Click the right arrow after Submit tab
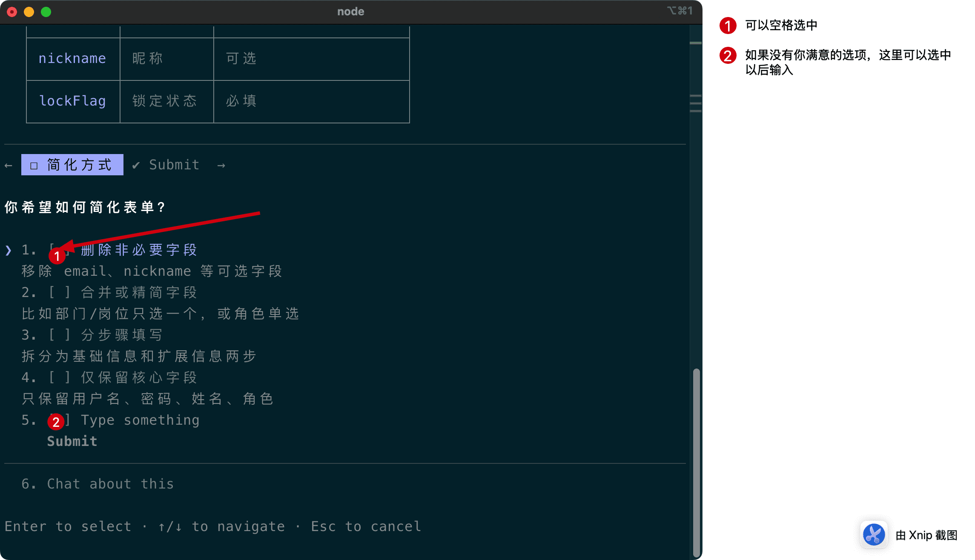 (x=221, y=165)
